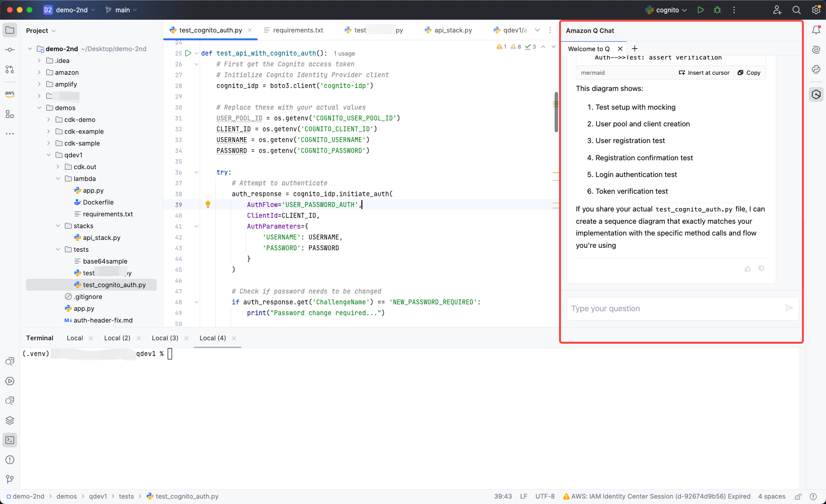Expand the amplify folder
Image resolution: width=826 pixels, height=504 pixels.
[39, 84]
